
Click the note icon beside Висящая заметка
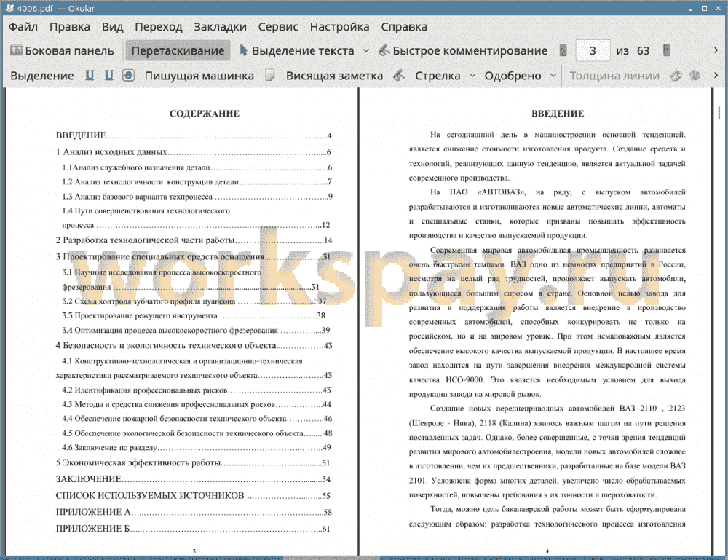pyautogui.click(x=270, y=75)
